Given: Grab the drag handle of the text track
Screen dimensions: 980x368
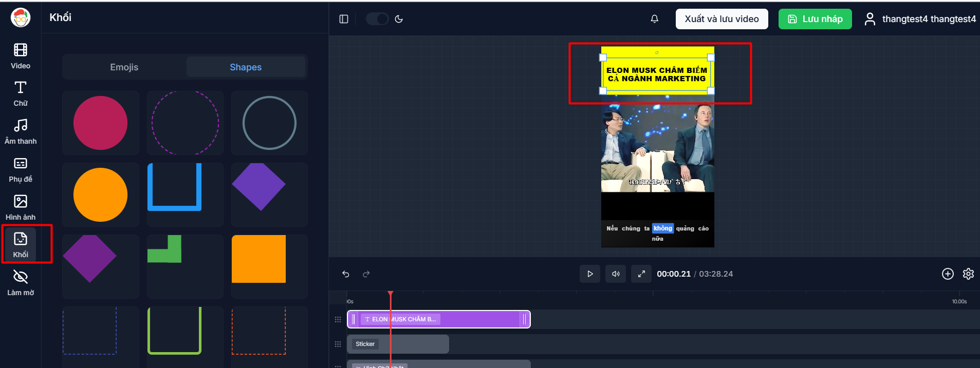Looking at the screenshot, I should (338, 319).
